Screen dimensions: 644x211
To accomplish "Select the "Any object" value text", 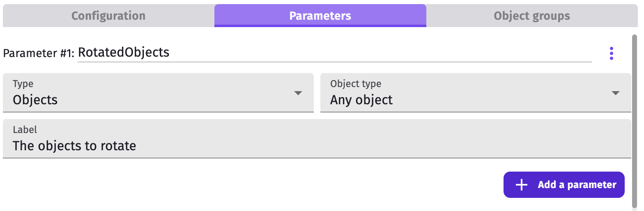I will coord(361,100).
